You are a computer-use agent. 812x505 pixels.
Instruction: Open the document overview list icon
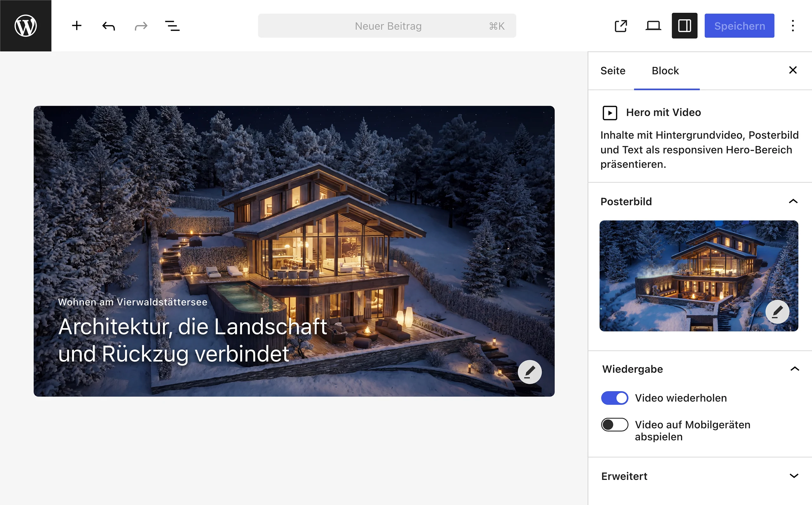(172, 26)
